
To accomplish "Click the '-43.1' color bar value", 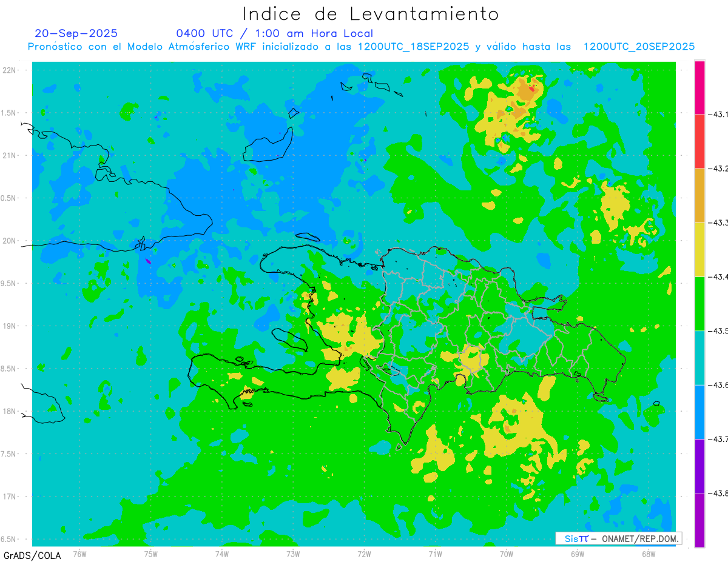I will pyautogui.click(x=719, y=114).
